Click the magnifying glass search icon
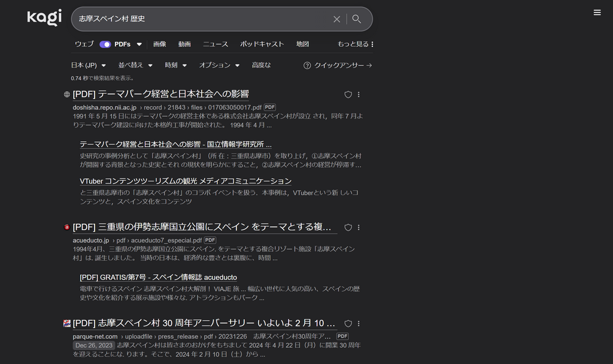This screenshot has height=364, width=613. click(x=357, y=19)
